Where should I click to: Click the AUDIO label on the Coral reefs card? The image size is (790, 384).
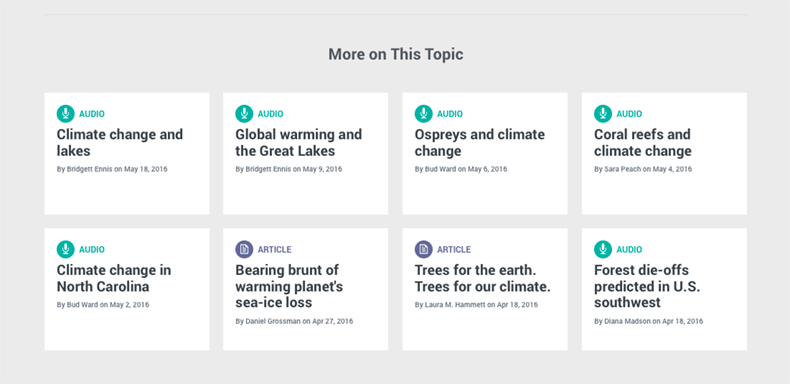click(629, 114)
